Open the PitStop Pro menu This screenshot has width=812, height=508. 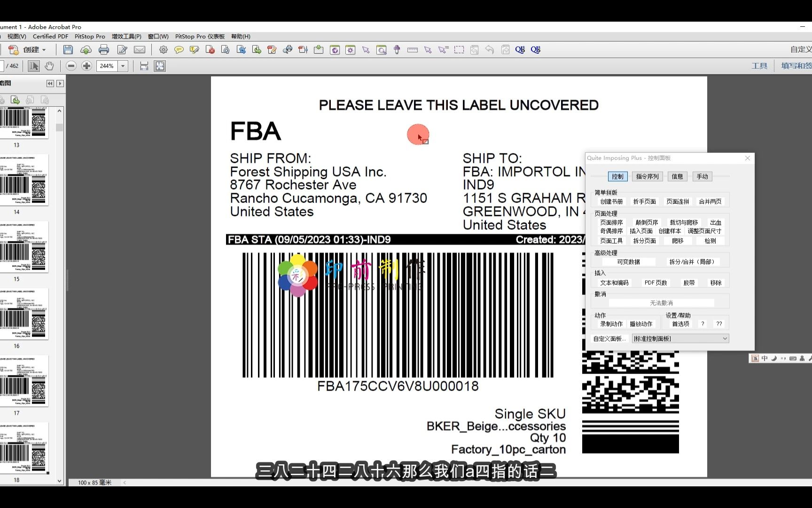[90, 36]
